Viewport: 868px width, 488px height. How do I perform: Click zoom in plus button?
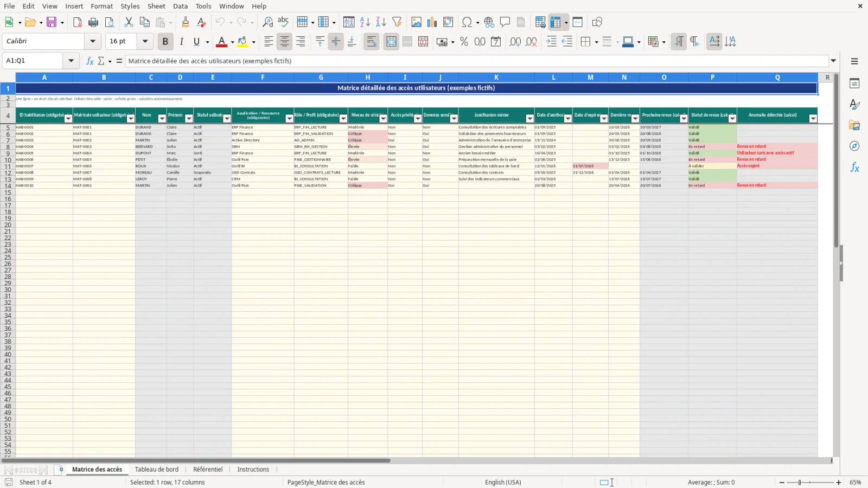[839, 483]
